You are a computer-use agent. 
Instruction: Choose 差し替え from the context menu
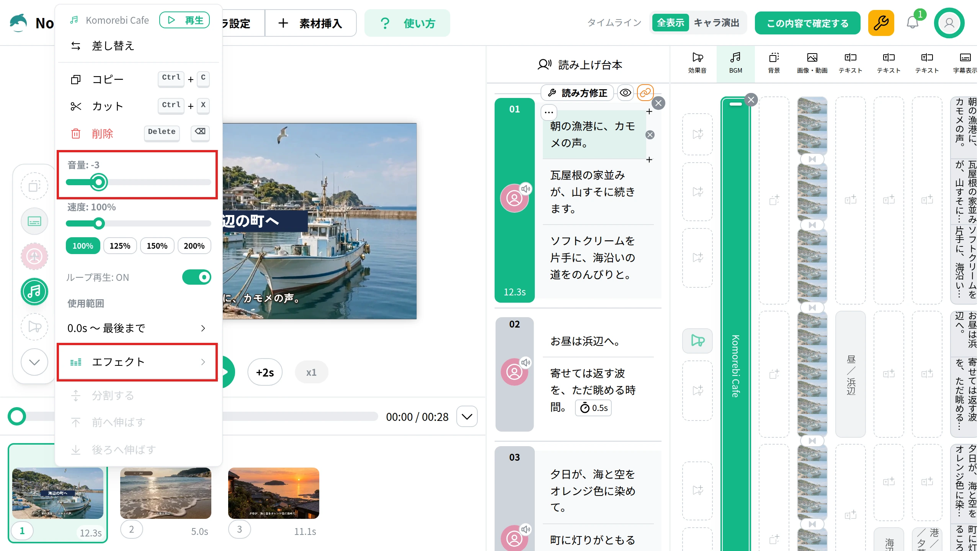coord(138,46)
